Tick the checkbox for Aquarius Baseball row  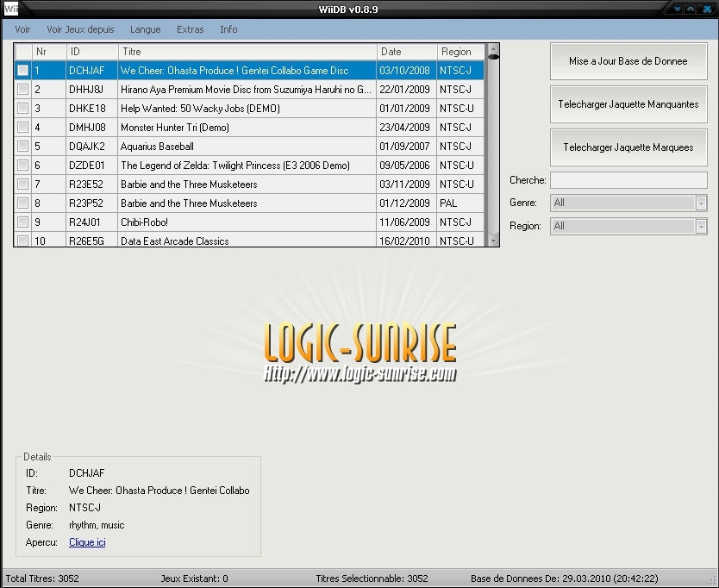pos(22,146)
